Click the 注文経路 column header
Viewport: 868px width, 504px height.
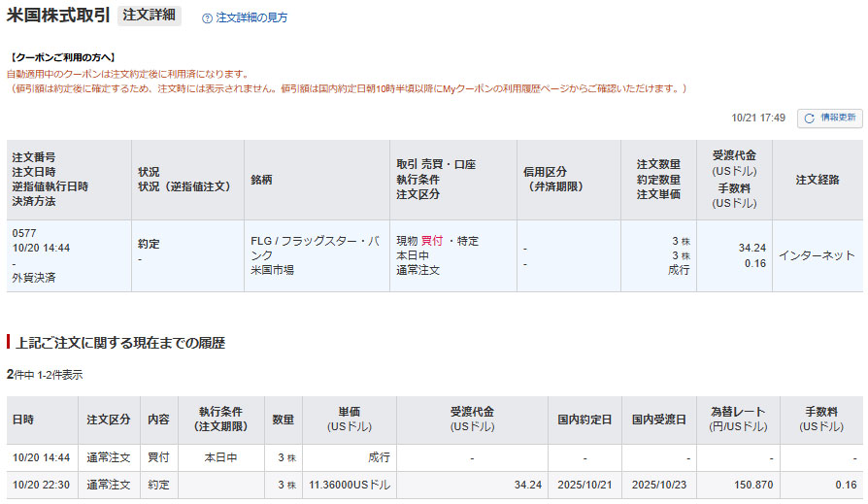coord(817,180)
